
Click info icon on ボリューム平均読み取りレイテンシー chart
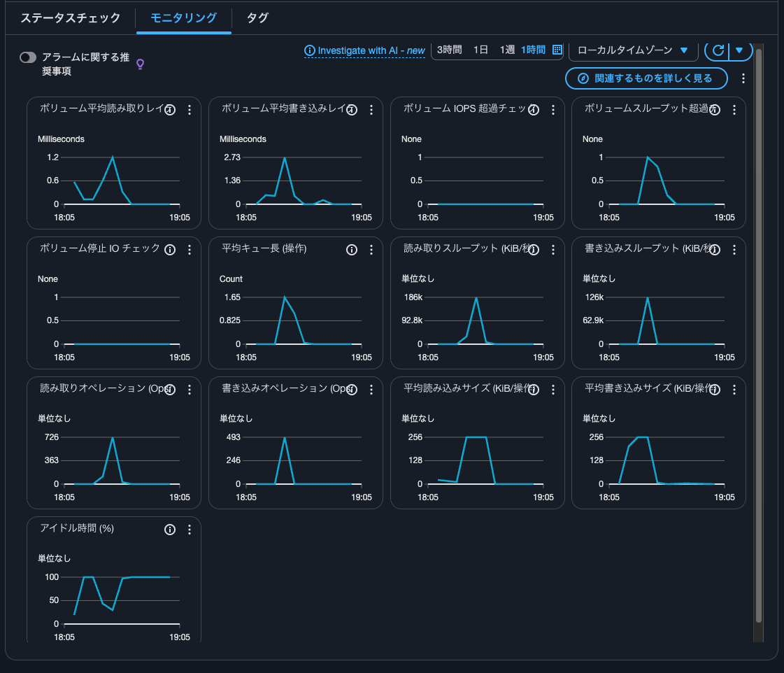[169, 110]
